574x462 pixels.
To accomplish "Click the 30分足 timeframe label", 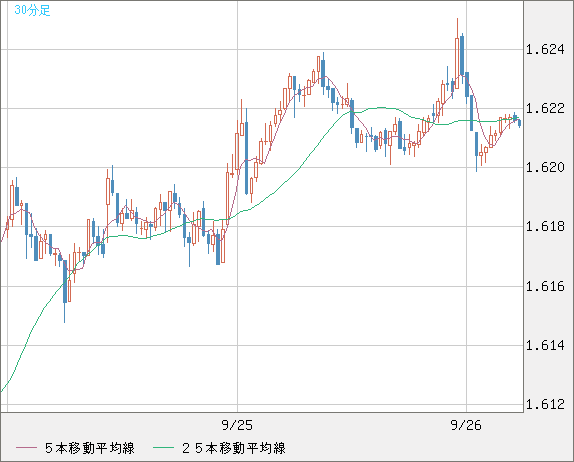I will tap(32, 10).
